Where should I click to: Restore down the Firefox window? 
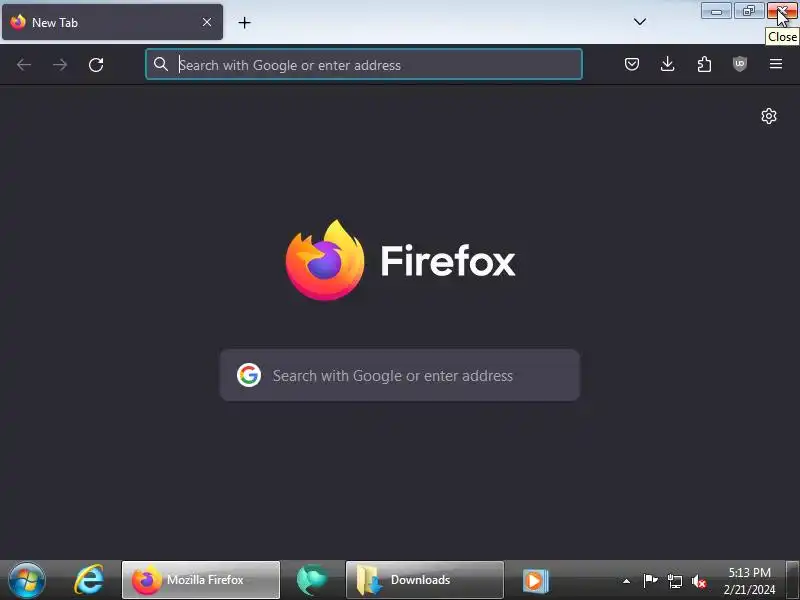[748, 11]
